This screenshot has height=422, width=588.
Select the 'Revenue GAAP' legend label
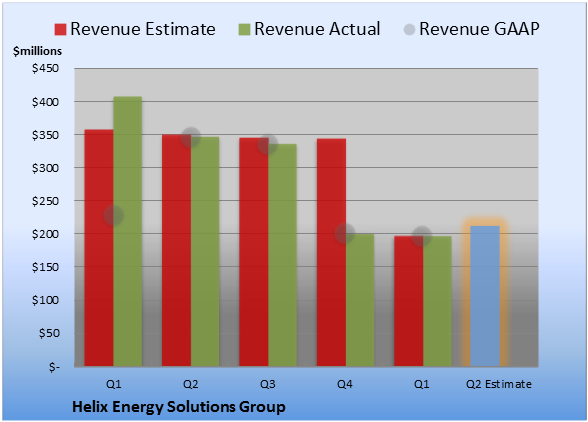click(x=479, y=29)
